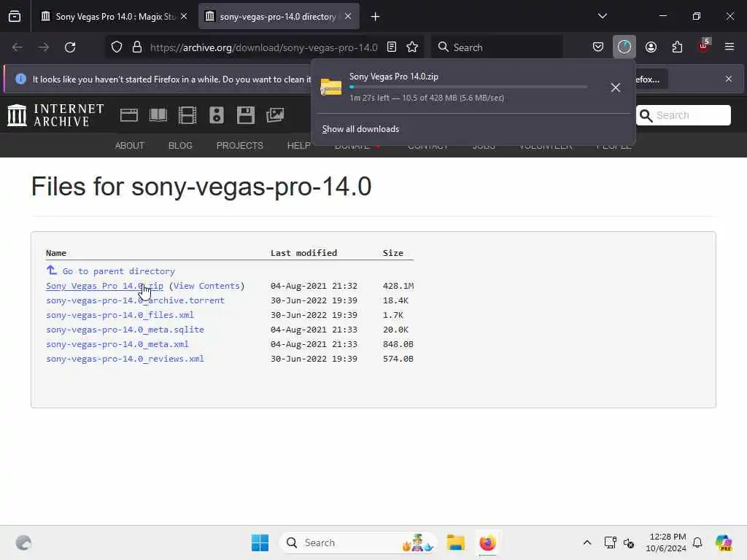Screen dimensions: 747x560
Task: Click the archive.org URL address bar
Action: [x=263, y=47]
